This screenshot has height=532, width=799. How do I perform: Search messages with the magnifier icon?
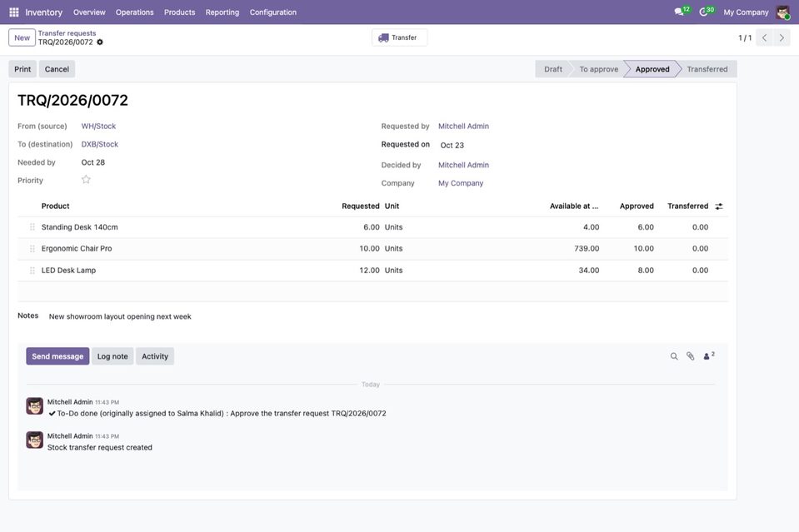[x=674, y=356]
